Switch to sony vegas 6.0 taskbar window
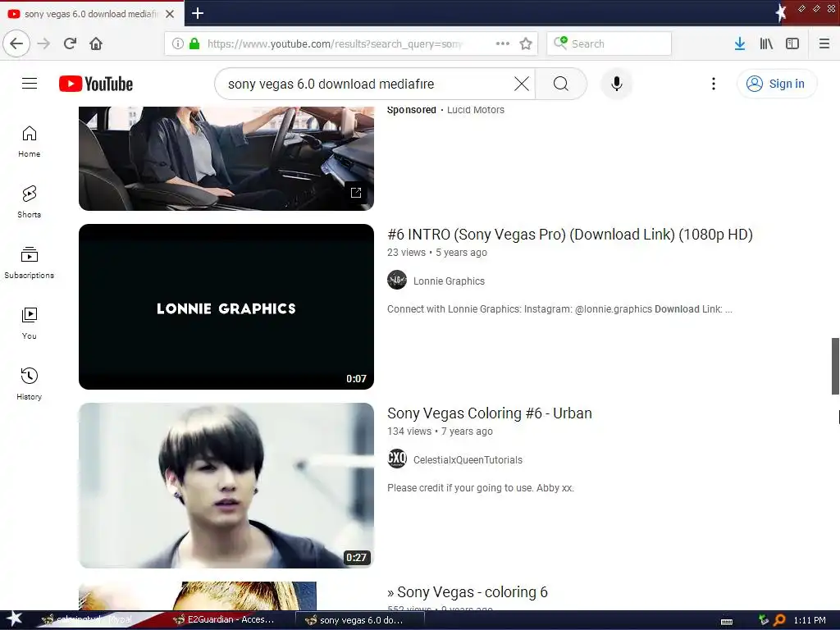Viewport: 840px width, 630px height. tap(360, 620)
